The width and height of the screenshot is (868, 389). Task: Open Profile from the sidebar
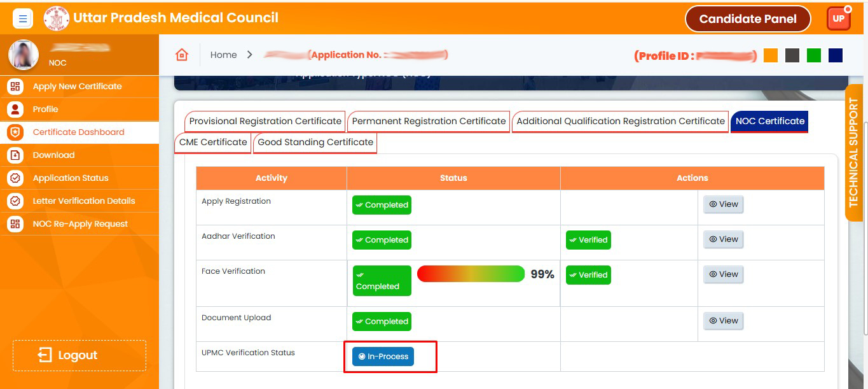[45, 110]
